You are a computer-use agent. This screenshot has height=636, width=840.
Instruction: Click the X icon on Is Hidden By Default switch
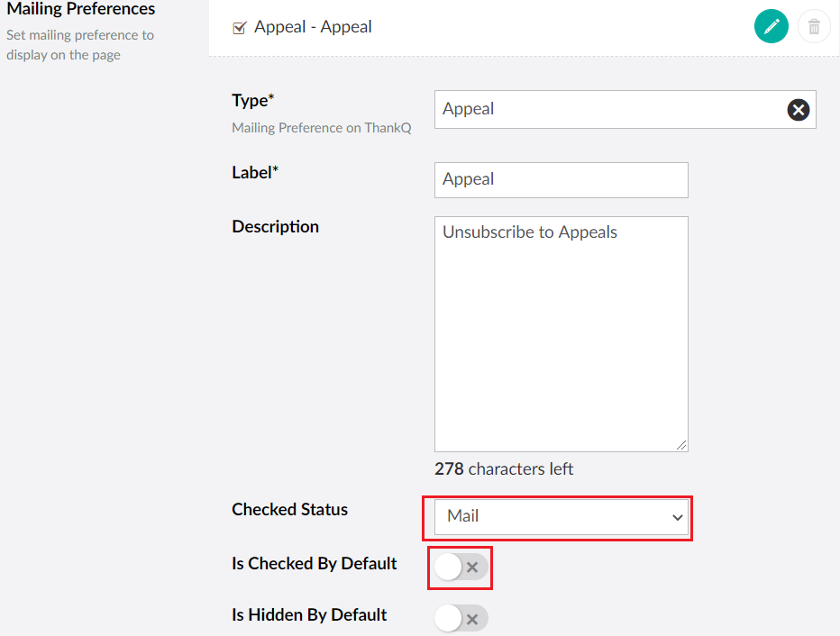coord(472,619)
